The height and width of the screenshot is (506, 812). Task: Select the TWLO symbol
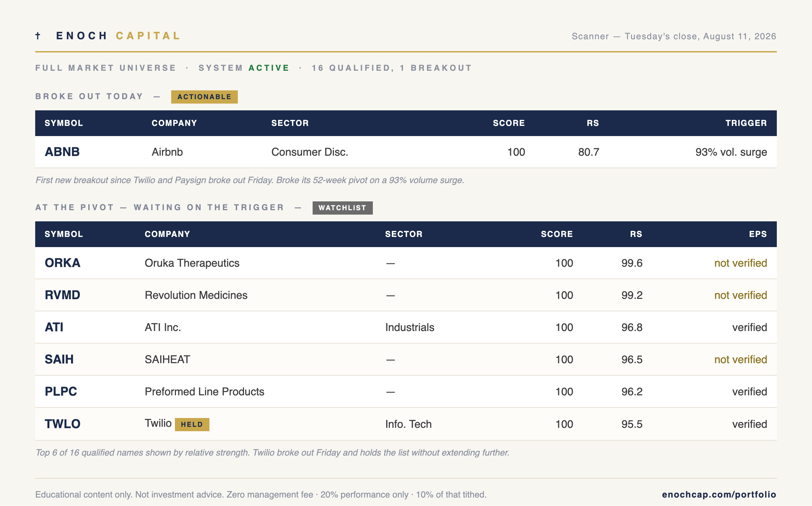click(63, 424)
